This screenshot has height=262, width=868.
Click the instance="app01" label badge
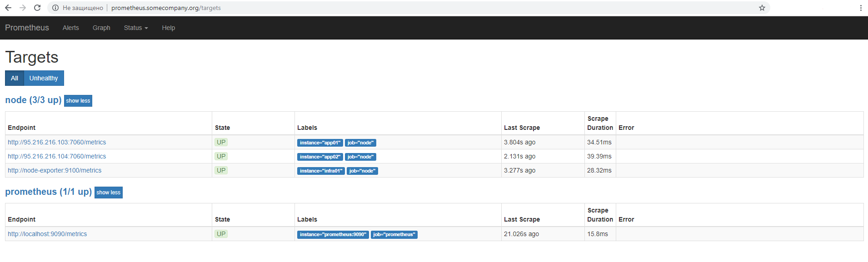pos(320,143)
